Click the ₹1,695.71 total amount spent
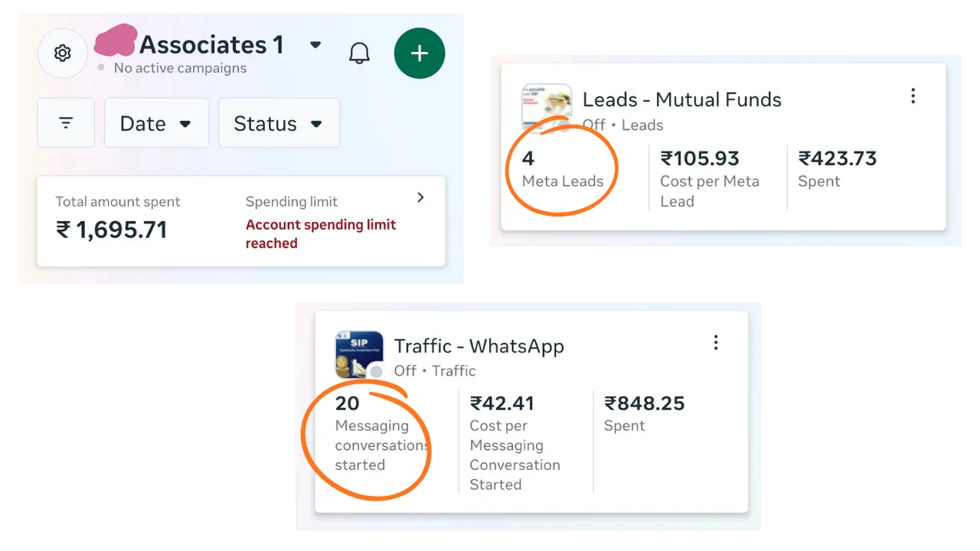The image size is (980, 551). (112, 230)
